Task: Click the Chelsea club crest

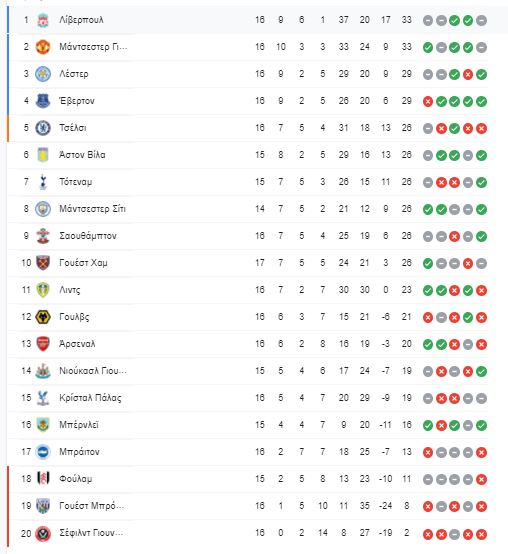Action: [43, 128]
